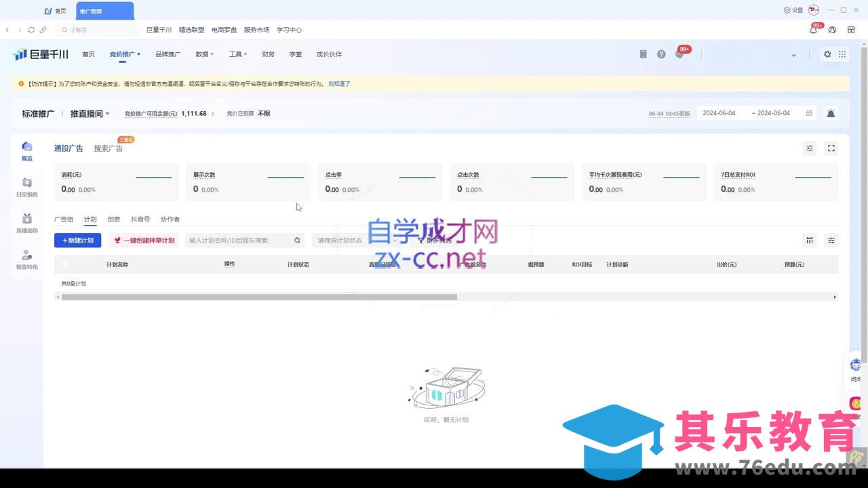
Task: Click the 我知道了 link in warning banner
Action: click(x=339, y=84)
